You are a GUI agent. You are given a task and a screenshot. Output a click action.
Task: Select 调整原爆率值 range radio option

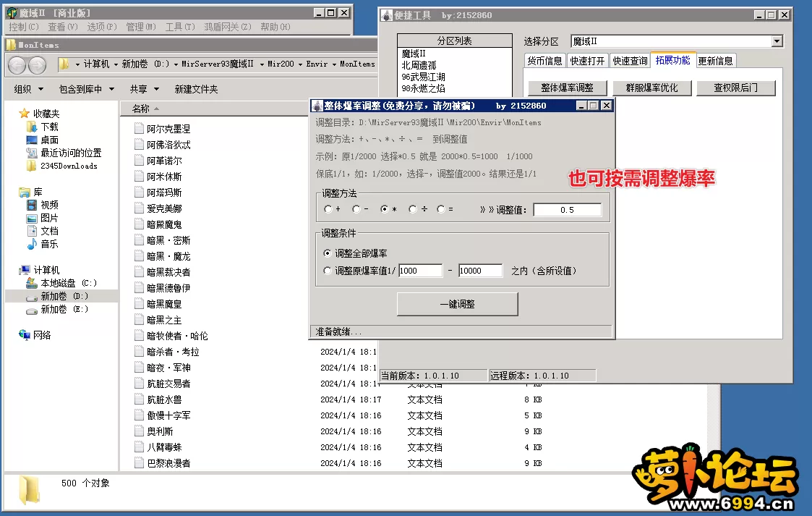tap(327, 271)
